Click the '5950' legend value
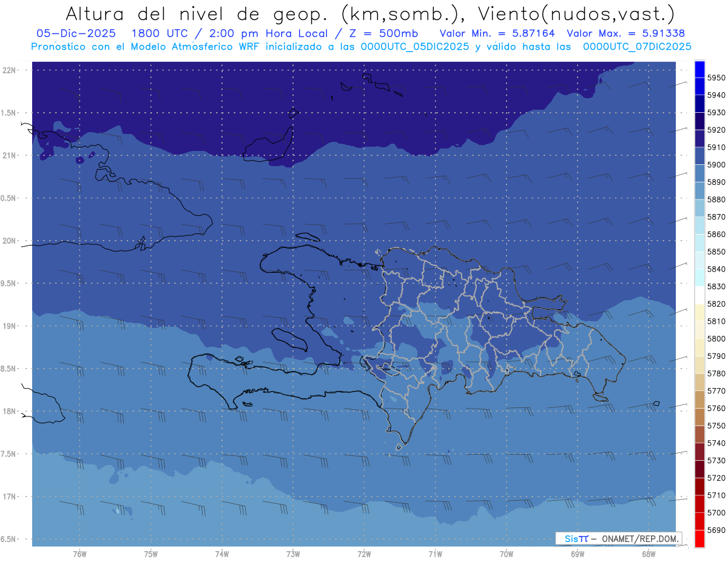The image size is (728, 562). click(716, 78)
